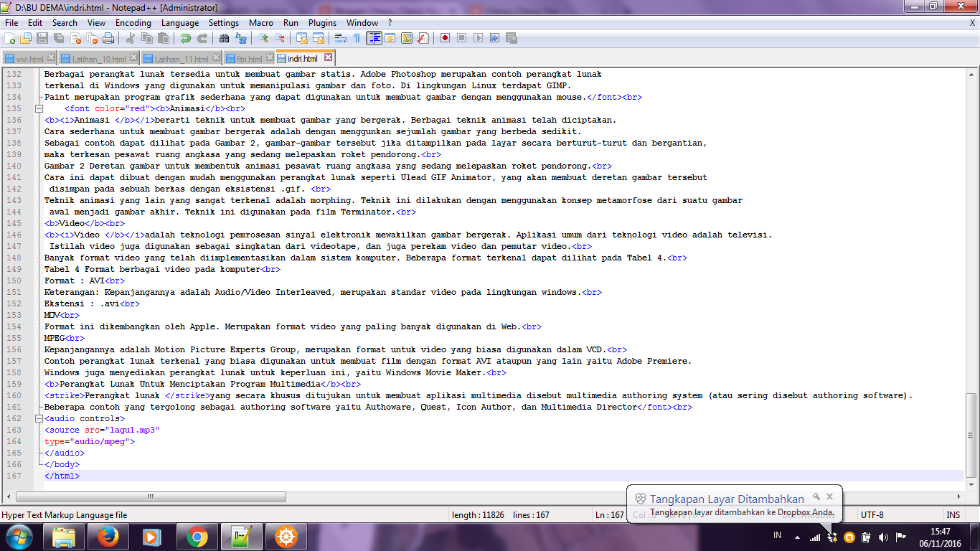The height and width of the screenshot is (551, 980).
Task: Click the Save All toolbar icon
Action: pos(59,38)
